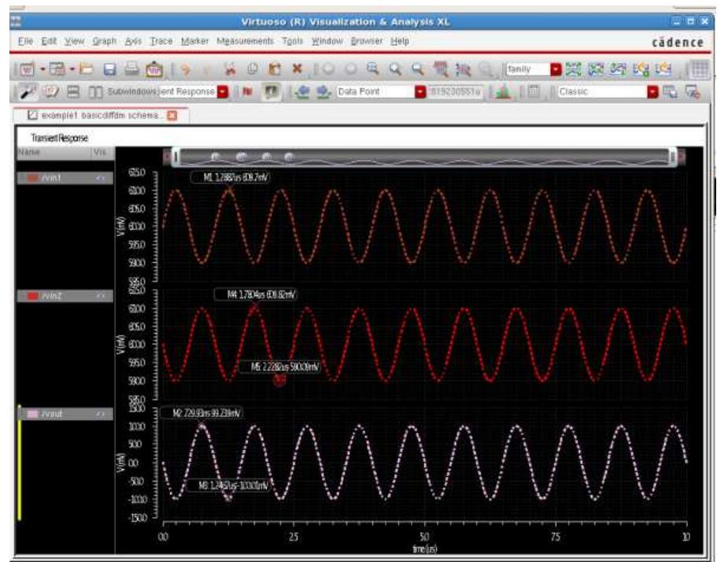Open the Graph menu

105,41
